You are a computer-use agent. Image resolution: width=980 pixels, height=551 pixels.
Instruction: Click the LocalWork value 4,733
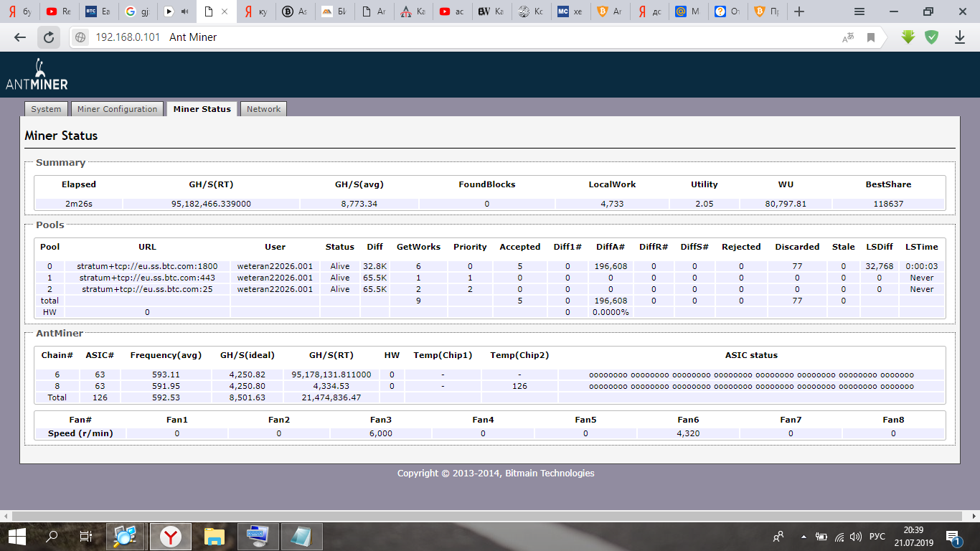pyautogui.click(x=612, y=204)
